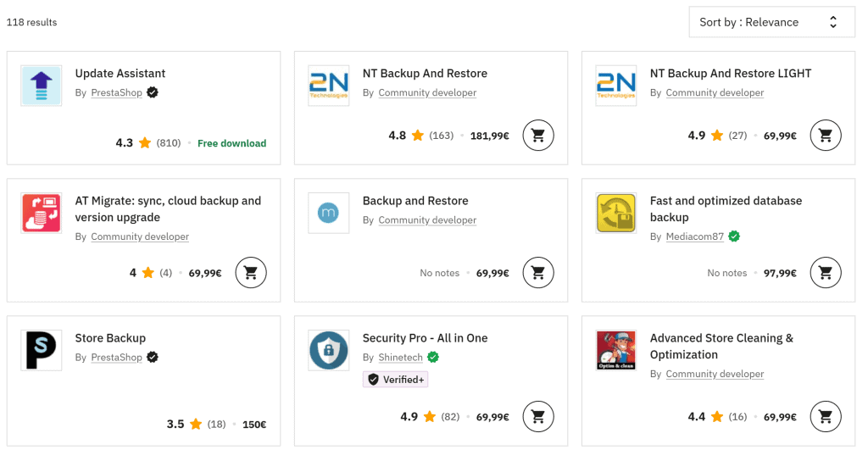Visit PrestaShop author link under Update Assistant

pos(116,92)
